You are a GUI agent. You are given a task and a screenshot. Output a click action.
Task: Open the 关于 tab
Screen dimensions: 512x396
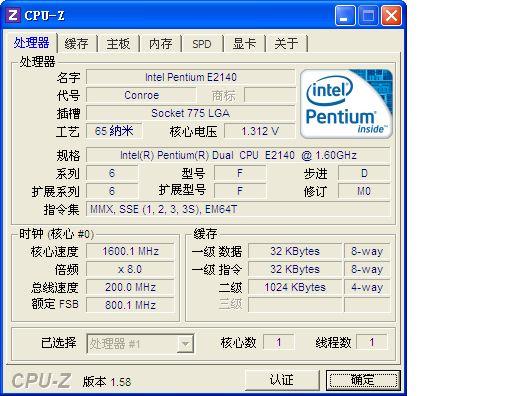[286, 44]
